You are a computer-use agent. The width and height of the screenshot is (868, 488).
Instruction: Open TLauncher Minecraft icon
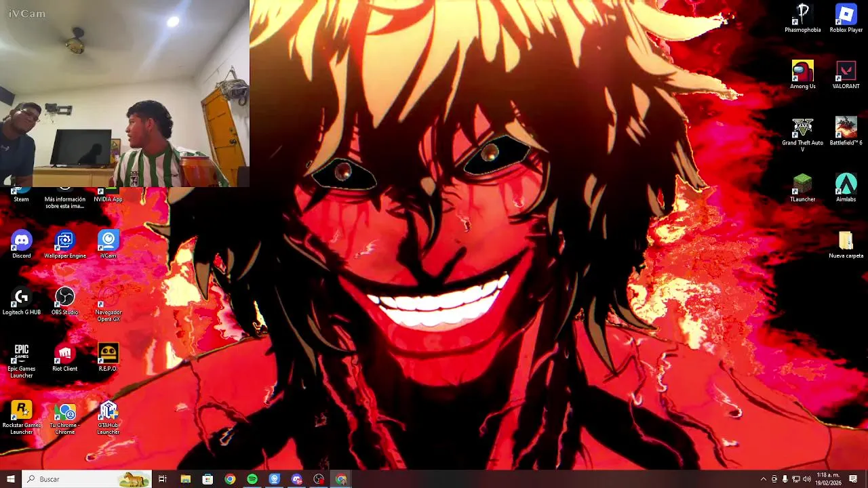point(803,188)
